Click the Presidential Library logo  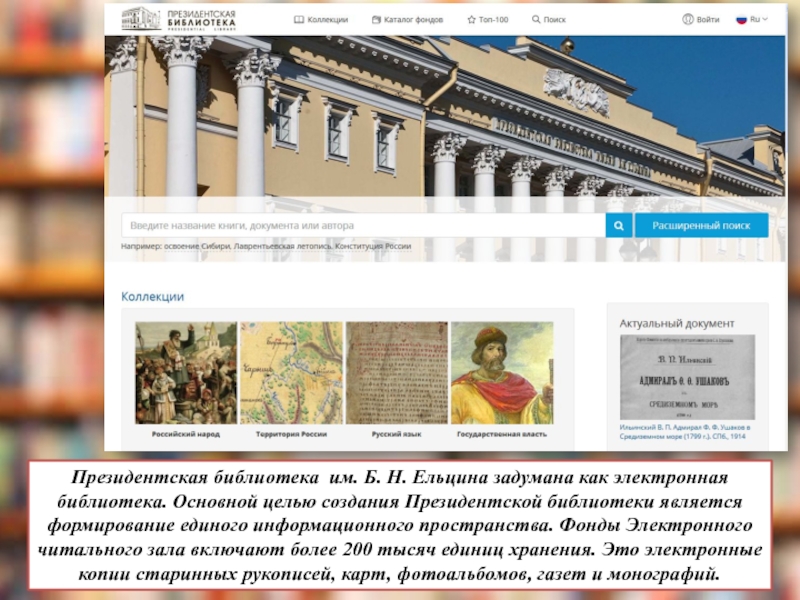click(x=178, y=19)
